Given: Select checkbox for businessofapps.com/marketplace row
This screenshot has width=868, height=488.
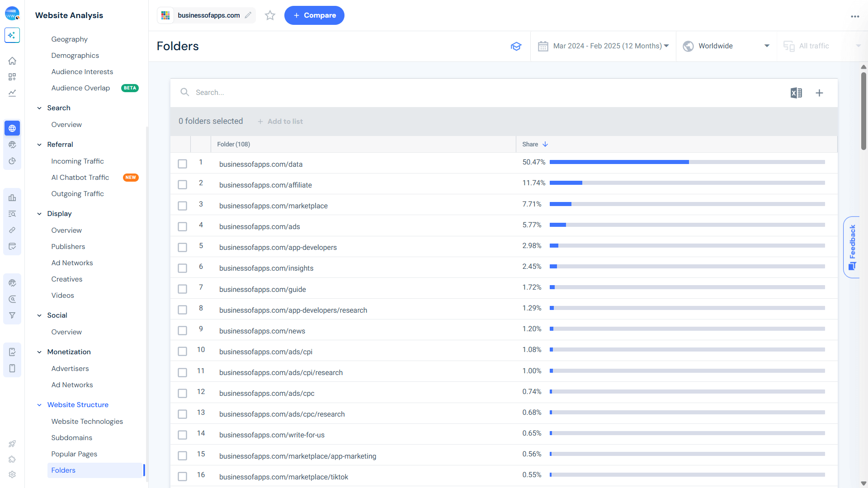Looking at the screenshot, I should 182,206.
